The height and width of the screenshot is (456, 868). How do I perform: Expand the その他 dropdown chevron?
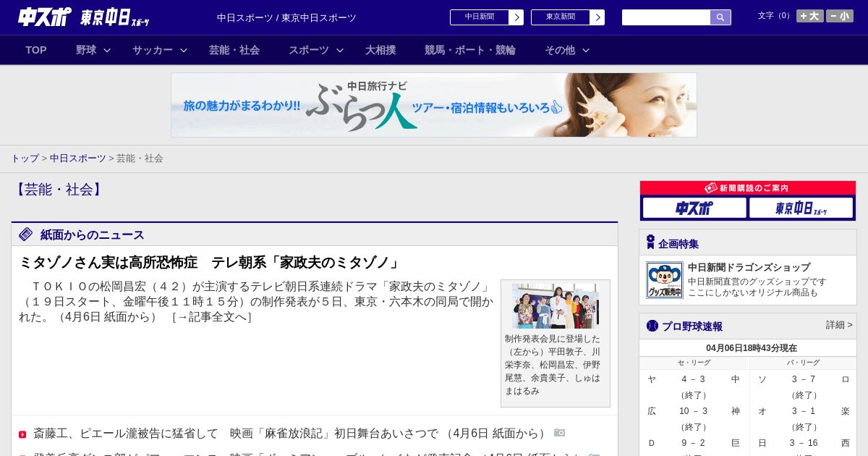click(586, 50)
